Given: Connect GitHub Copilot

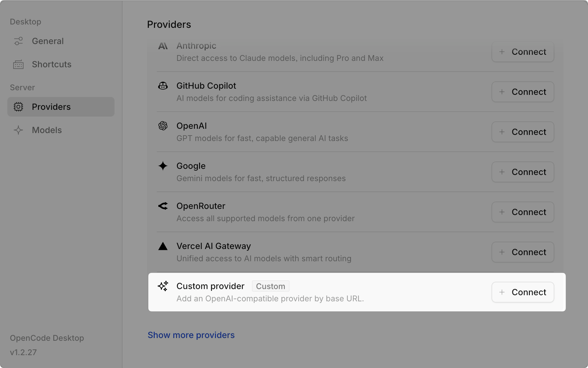Looking at the screenshot, I should tap(522, 92).
